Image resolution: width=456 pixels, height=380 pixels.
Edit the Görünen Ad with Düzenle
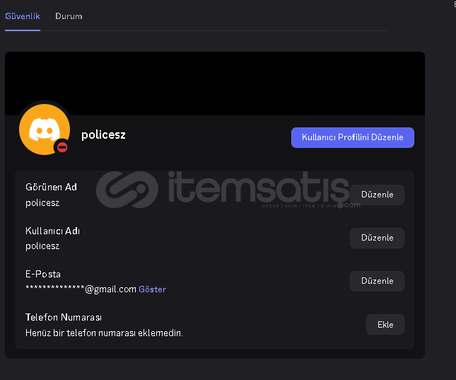coord(377,195)
